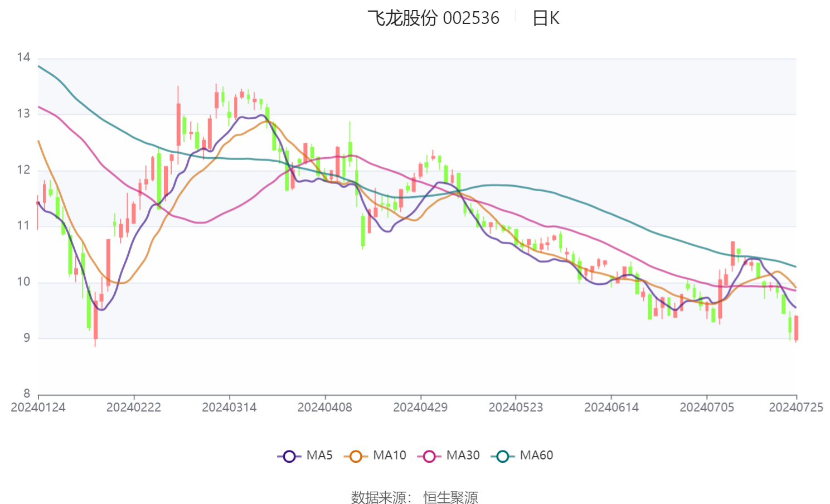Click the chart title 飞龙股份 002536
The image size is (830, 504).
[x=433, y=18]
